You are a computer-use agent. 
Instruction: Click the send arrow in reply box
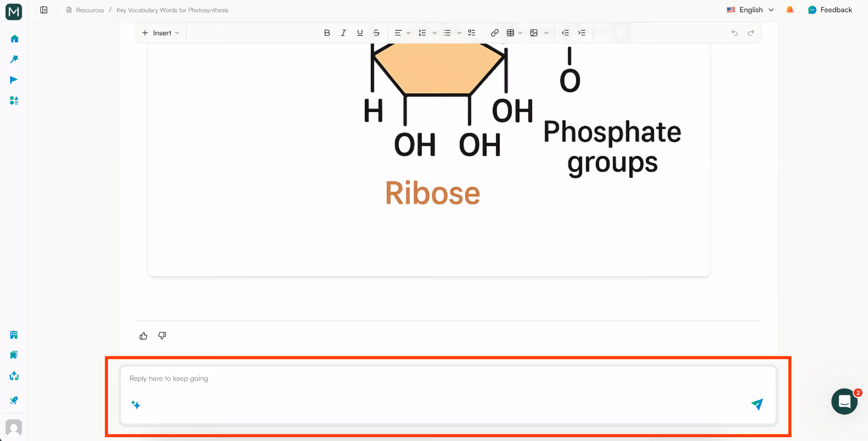pyautogui.click(x=757, y=405)
